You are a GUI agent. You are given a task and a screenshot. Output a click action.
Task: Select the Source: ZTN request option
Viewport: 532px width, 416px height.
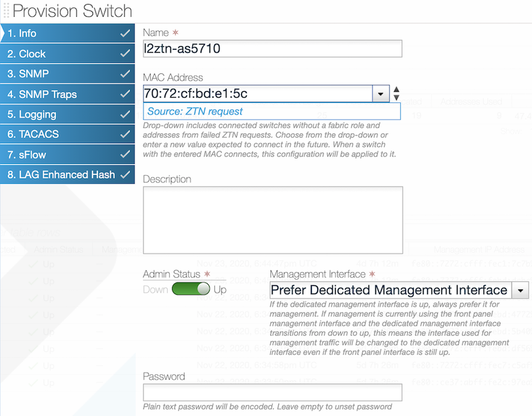point(195,112)
